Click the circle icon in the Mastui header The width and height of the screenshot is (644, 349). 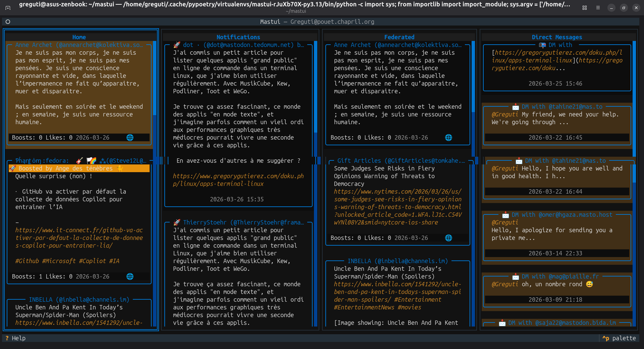click(x=8, y=22)
